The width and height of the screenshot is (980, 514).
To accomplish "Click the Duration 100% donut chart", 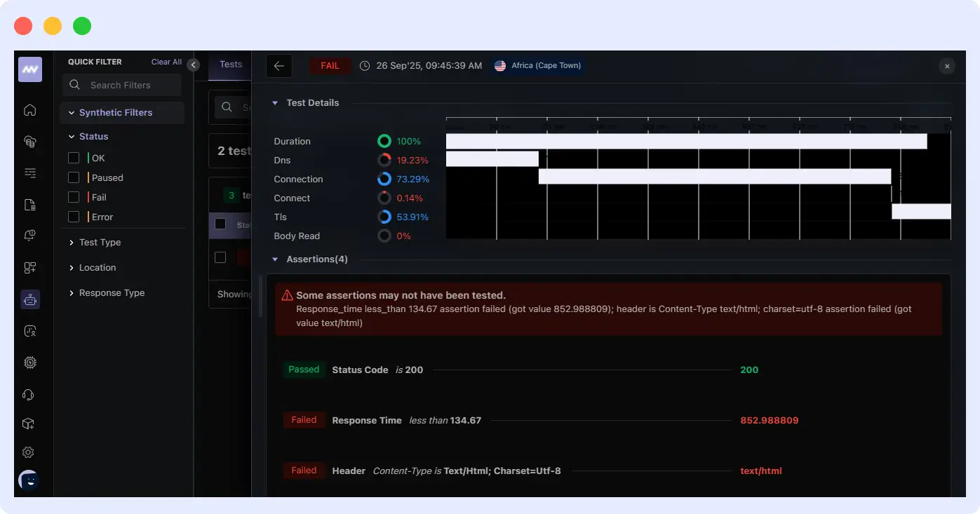I will point(384,140).
